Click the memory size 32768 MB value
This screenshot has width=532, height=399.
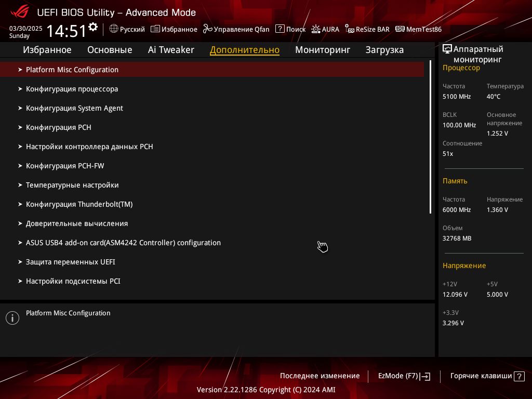pos(457,238)
